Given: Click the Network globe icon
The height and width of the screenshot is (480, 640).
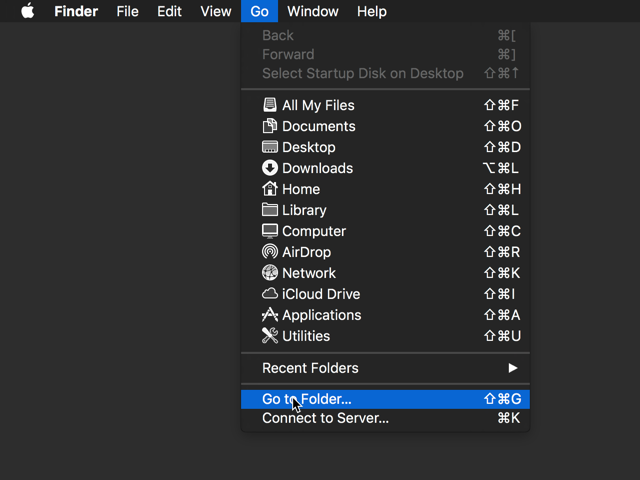Looking at the screenshot, I should point(269,273).
